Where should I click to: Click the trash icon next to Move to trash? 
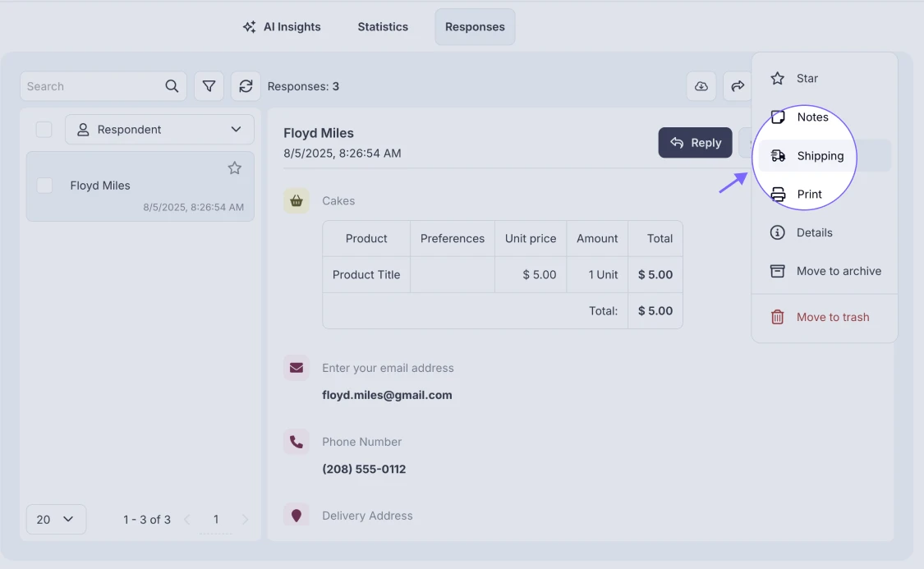[778, 316]
